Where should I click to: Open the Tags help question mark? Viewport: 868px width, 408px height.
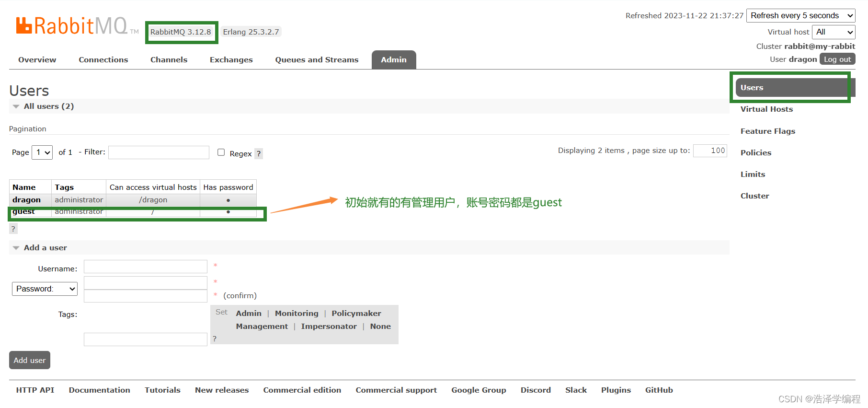point(215,338)
